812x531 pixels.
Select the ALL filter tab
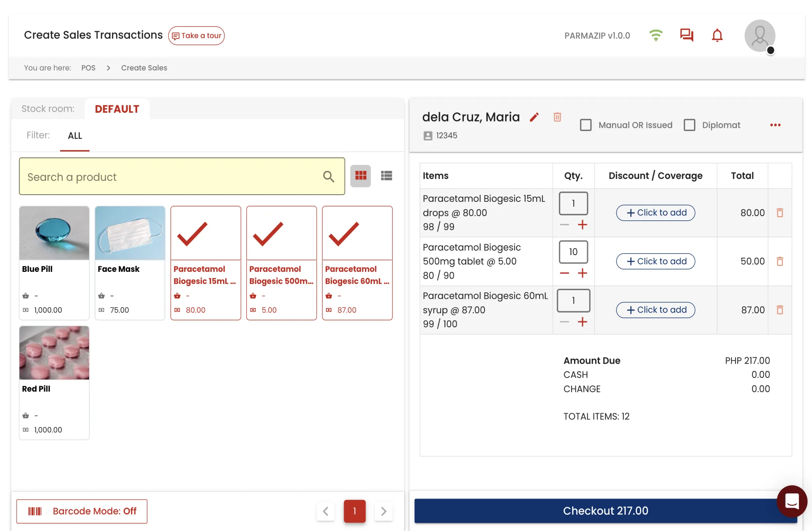pyautogui.click(x=75, y=136)
